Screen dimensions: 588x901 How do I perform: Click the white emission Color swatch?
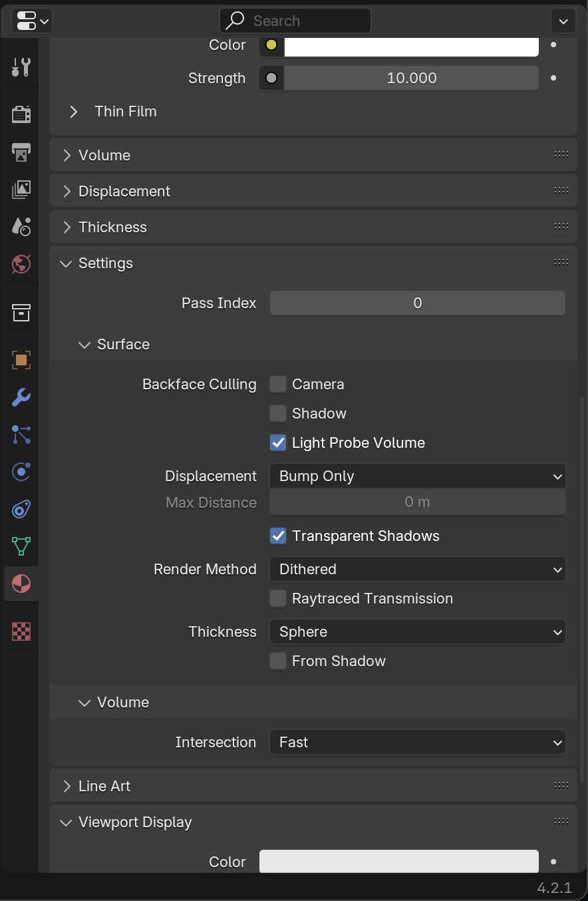(x=411, y=46)
